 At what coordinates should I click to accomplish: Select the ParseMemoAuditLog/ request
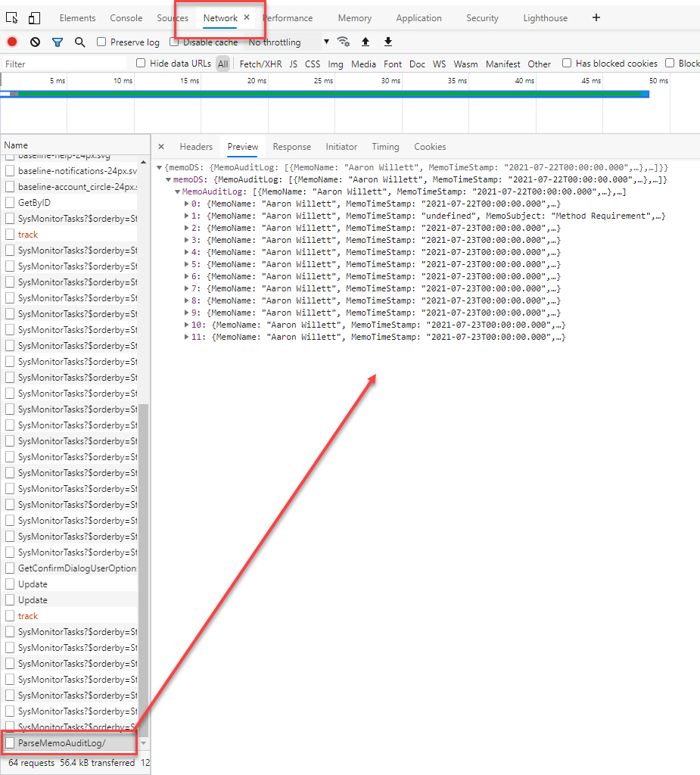click(69, 743)
